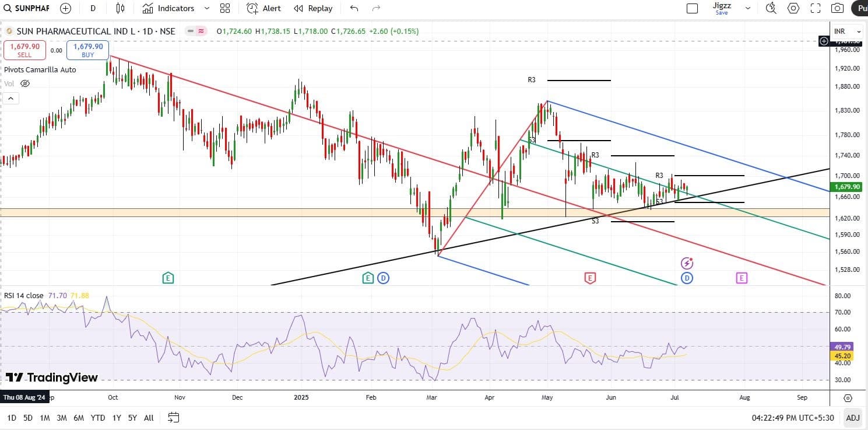This screenshot has height=430, width=868.
Task: Click the 1,679.90 current price label on scale
Action: (848, 187)
